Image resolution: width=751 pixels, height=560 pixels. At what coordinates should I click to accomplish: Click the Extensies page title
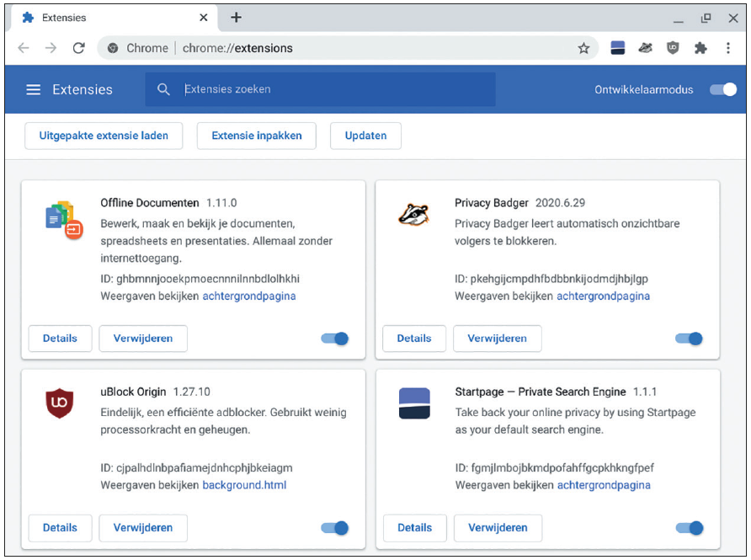click(x=83, y=89)
